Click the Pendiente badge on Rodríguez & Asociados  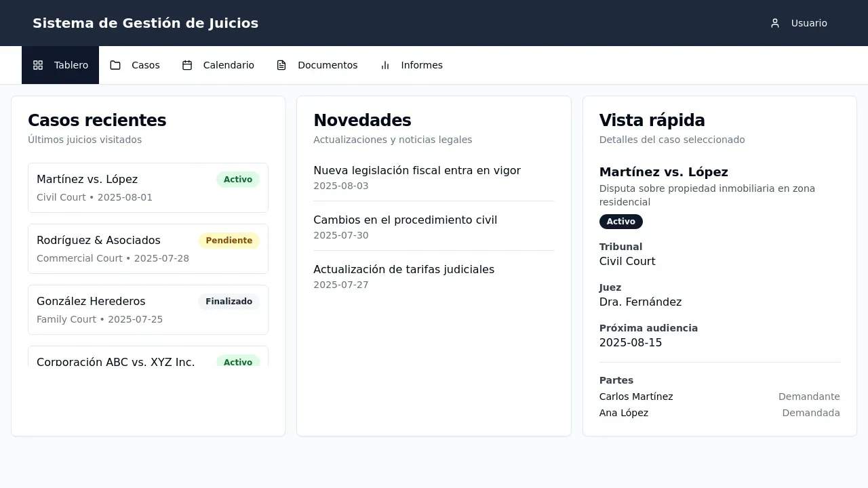[229, 240]
